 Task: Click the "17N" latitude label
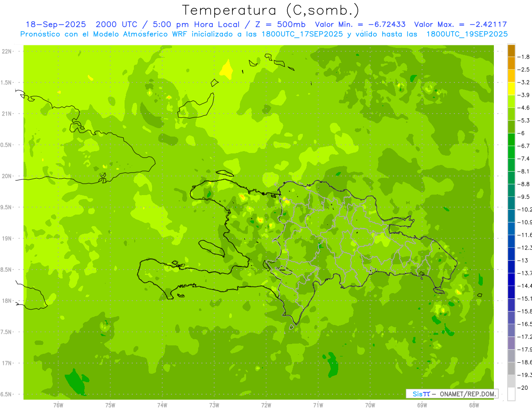point(7,363)
